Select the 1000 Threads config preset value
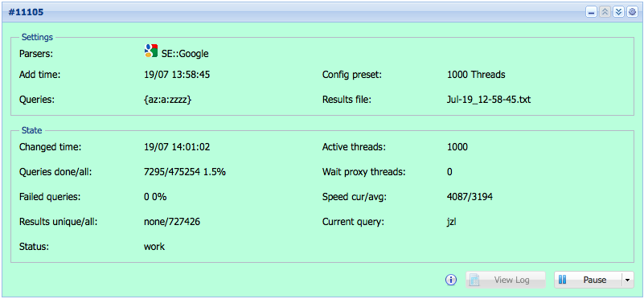Screen dimensions: 644x299 pos(476,75)
